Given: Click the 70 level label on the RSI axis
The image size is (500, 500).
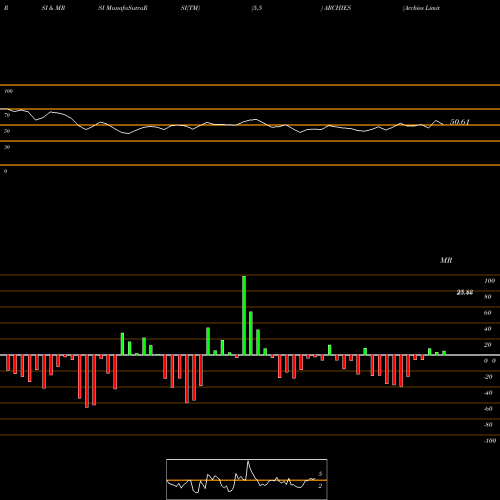Looking at the screenshot, I should 7,115.
